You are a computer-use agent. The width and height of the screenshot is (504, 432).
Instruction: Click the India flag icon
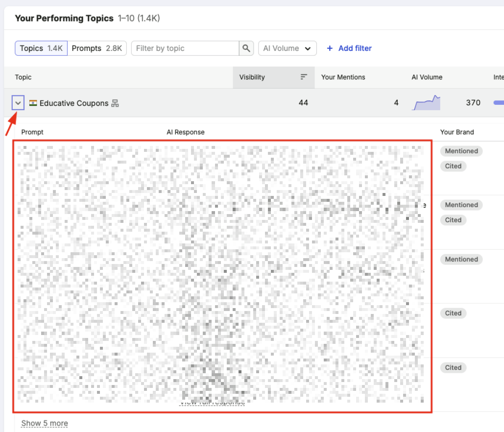pyautogui.click(x=33, y=103)
